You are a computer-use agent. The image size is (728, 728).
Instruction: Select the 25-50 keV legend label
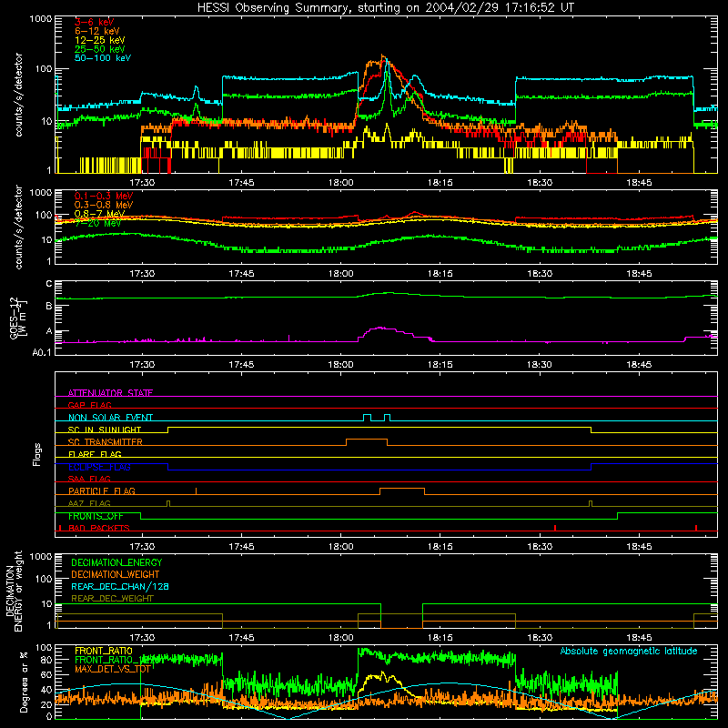click(99, 49)
